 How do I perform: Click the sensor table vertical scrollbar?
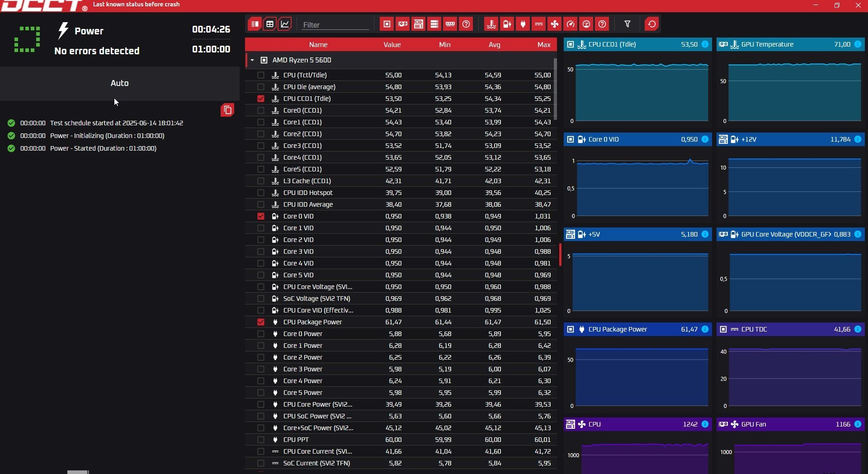coord(555,89)
